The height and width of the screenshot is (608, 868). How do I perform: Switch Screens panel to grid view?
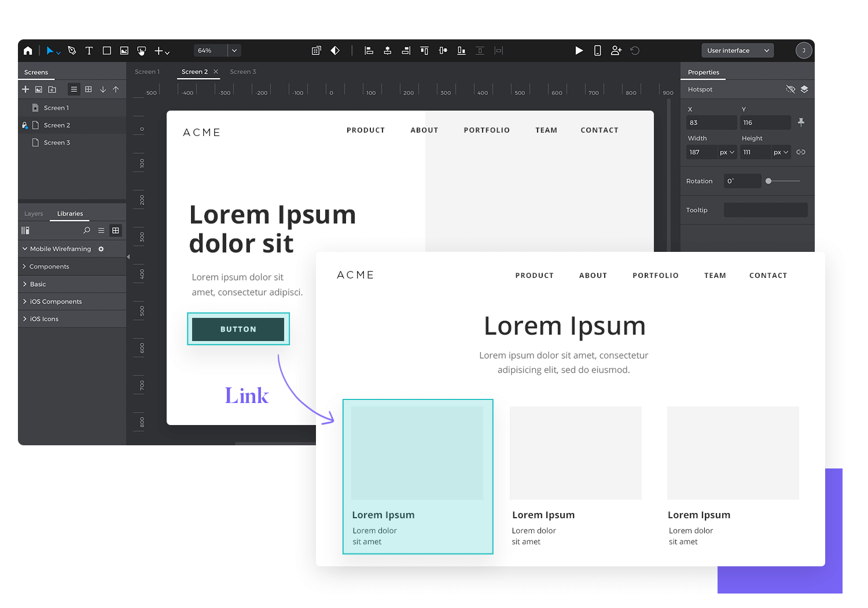[89, 89]
